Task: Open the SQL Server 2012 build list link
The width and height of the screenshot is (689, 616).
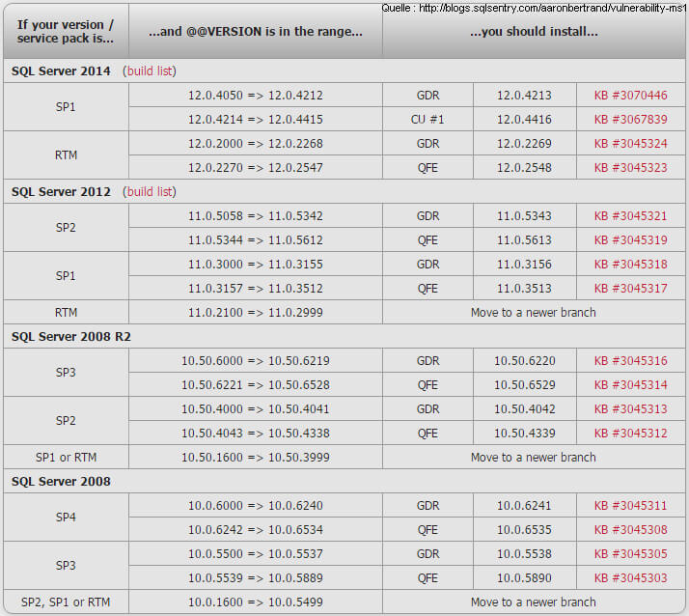Action: (x=150, y=192)
